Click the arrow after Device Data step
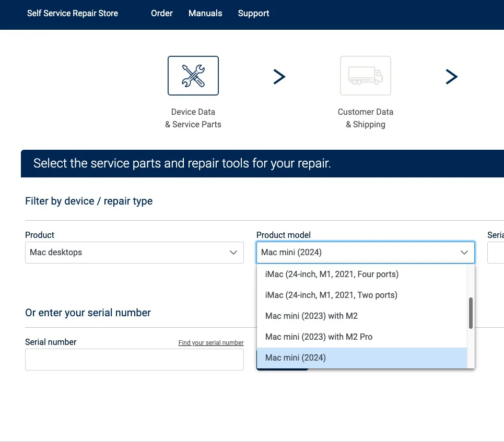The height and width of the screenshot is (442, 504). [279, 77]
